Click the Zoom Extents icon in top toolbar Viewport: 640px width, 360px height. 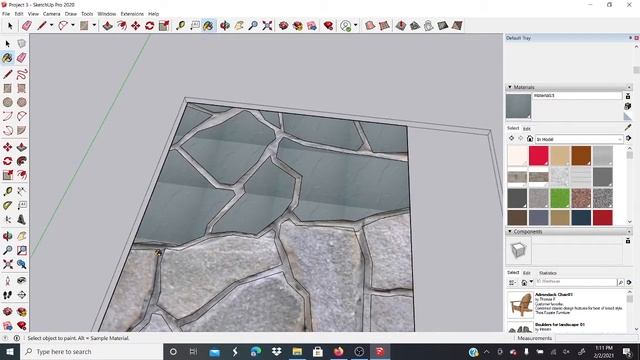[x=267, y=26]
